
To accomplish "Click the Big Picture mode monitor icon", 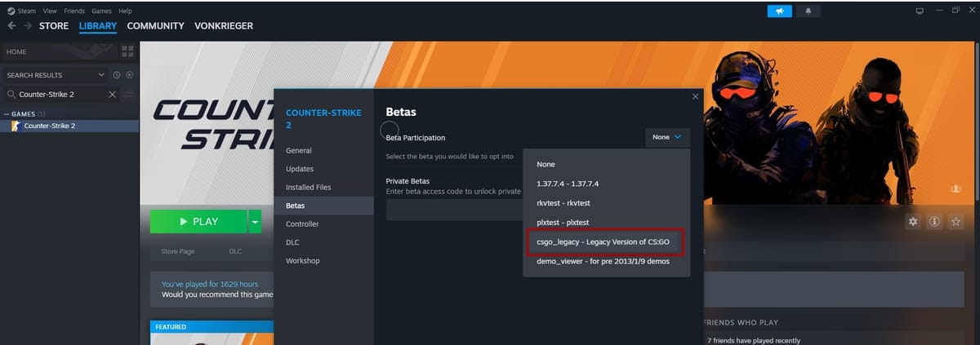I will [x=919, y=11].
